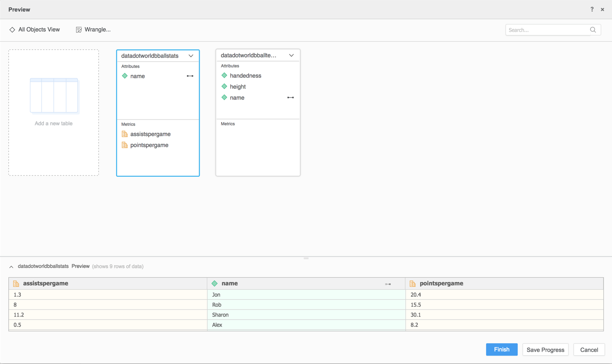Open the datadotworldbballte... table dropdown chevron

[291, 55]
